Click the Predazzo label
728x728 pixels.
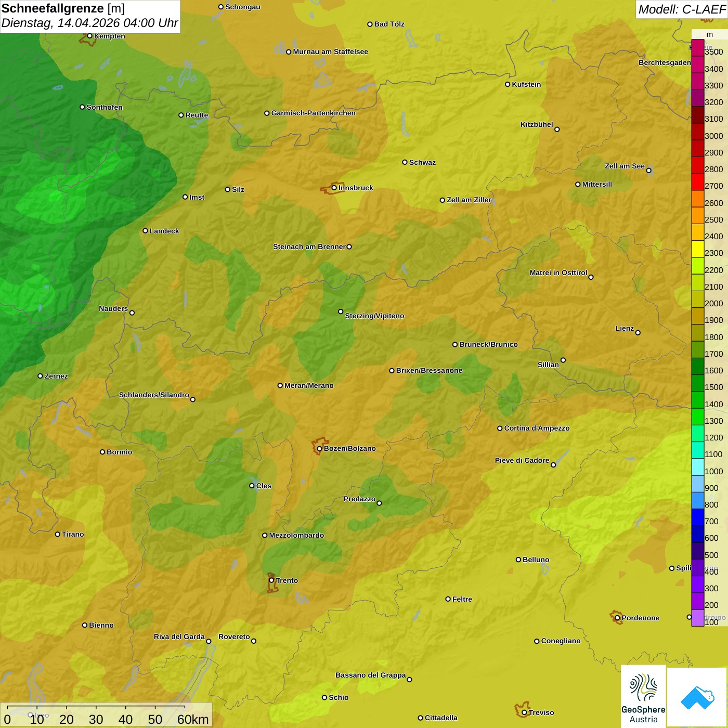(x=359, y=499)
